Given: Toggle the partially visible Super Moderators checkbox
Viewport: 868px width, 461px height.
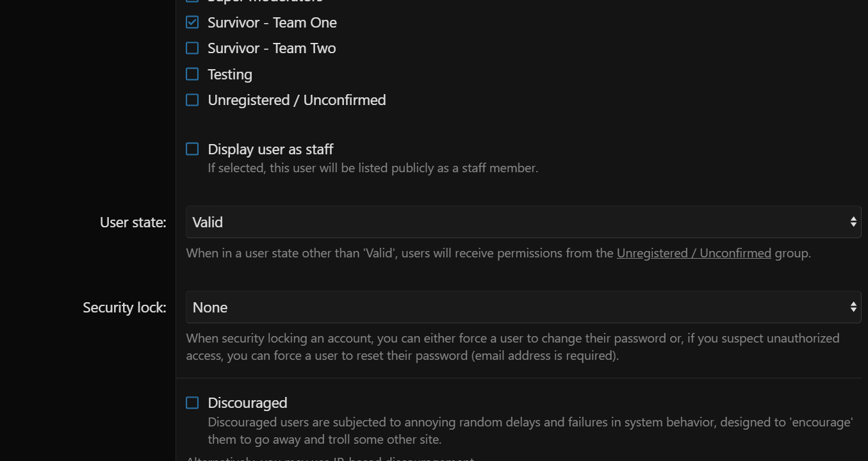Looking at the screenshot, I should 192,1.
